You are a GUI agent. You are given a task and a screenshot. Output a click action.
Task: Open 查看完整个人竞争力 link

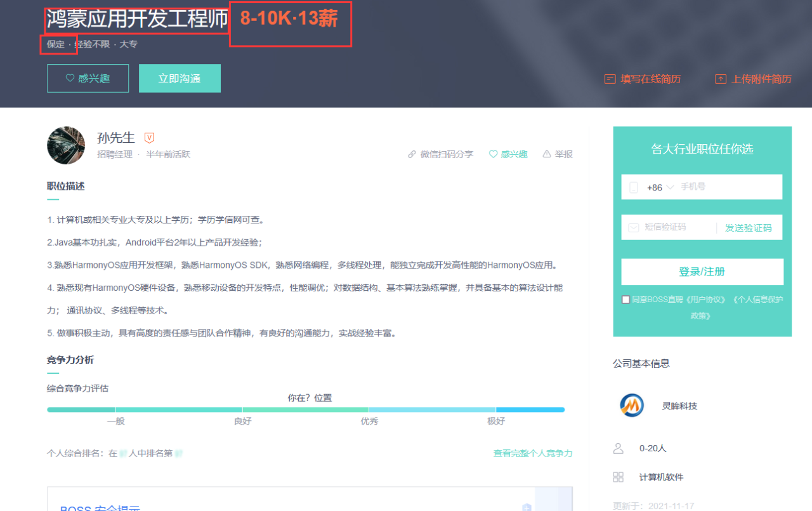[x=533, y=453]
